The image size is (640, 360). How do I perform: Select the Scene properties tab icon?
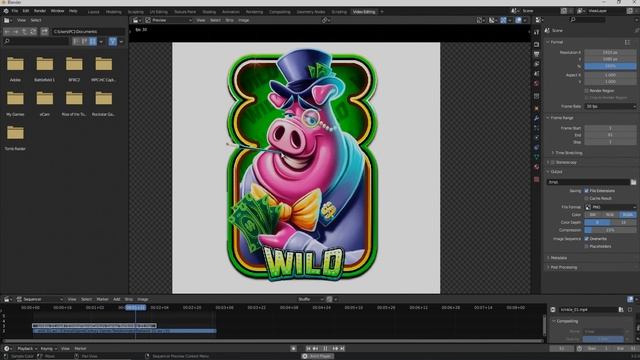(x=536, y=73)
